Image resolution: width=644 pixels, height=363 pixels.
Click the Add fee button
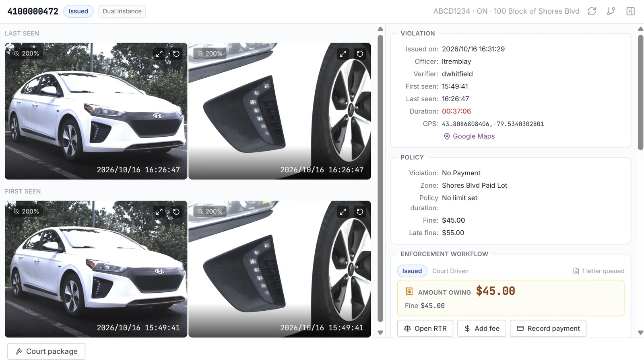point(481,328)
